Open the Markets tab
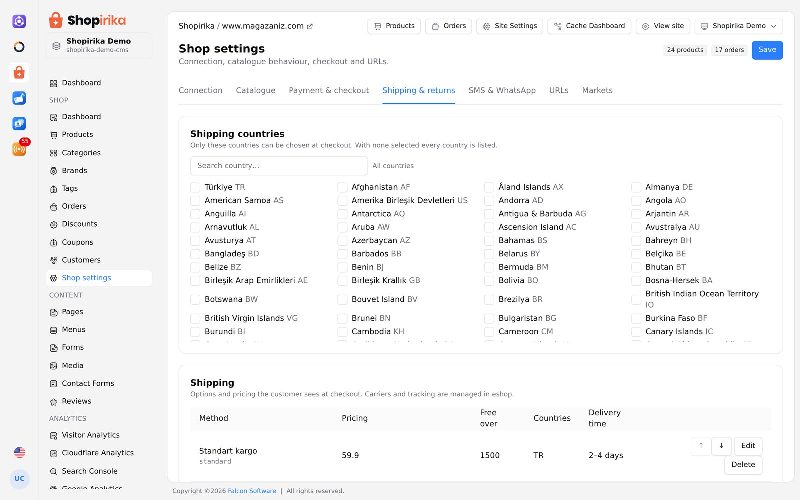The image size is (800, 500). click(x=597, y=90)
